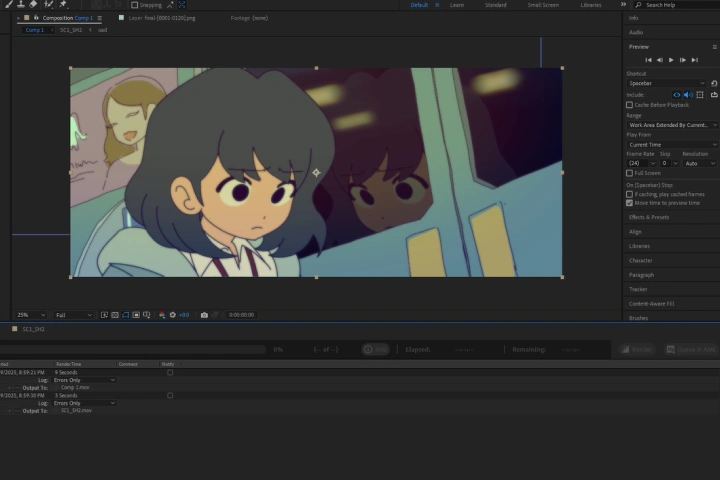Viewport: 720px width, 480px height.
Task: Open the Full resolution dropdown in viewer
Action: 73,315
